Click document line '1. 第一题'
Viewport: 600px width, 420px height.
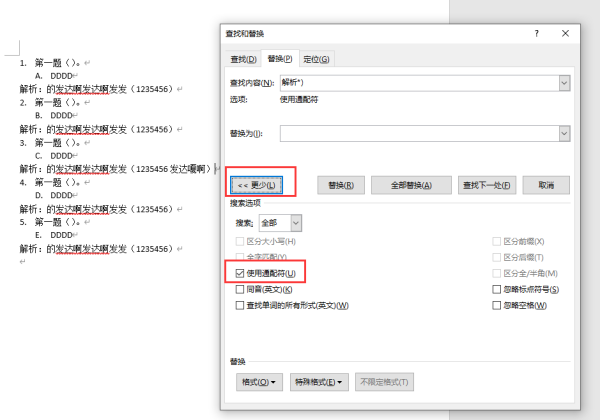[x=55, y=63]
